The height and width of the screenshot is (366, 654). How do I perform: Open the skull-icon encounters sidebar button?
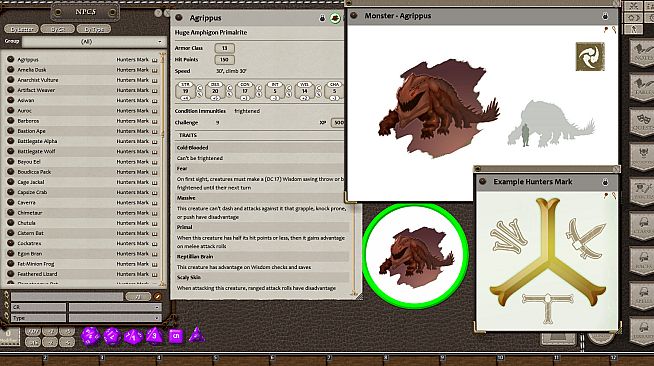point(642,157)
